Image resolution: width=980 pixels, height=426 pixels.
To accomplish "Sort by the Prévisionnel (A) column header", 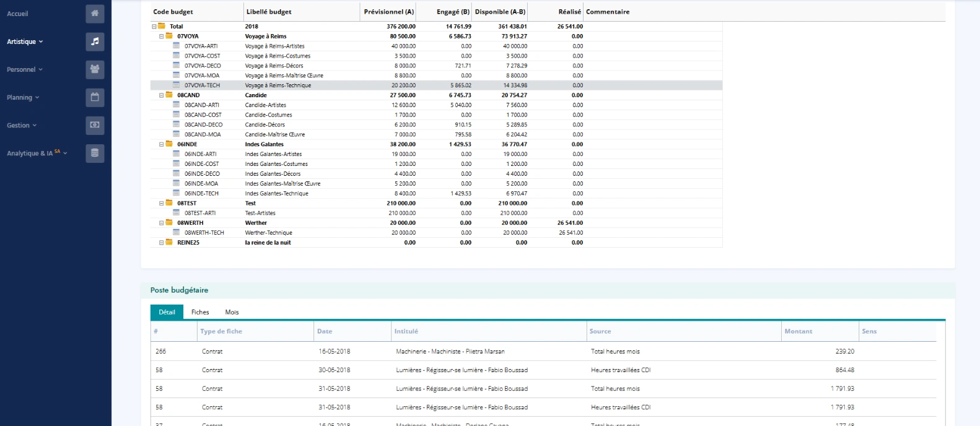I will point(388,12).
